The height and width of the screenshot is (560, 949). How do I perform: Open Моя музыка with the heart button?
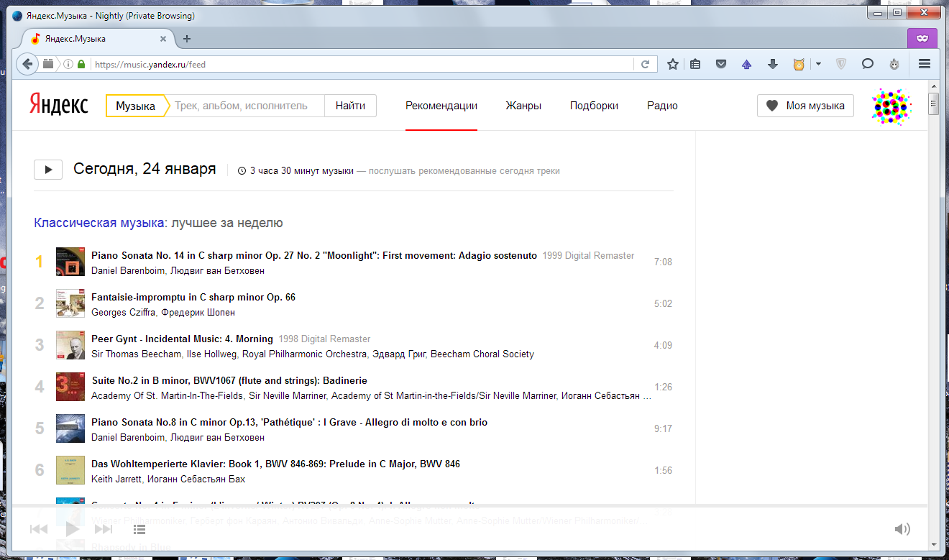click(805, 106)
